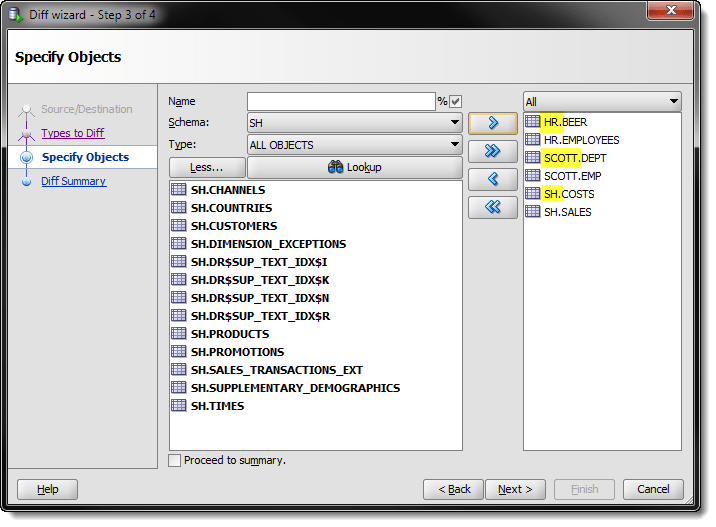Click table icon beside SH.COUNTRIES
This screenshot has width=716, height=527.
(x=179, y=207)
